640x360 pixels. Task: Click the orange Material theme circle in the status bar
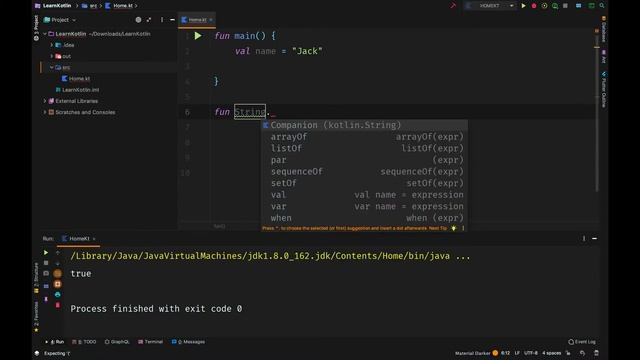[x=495, y=353]
